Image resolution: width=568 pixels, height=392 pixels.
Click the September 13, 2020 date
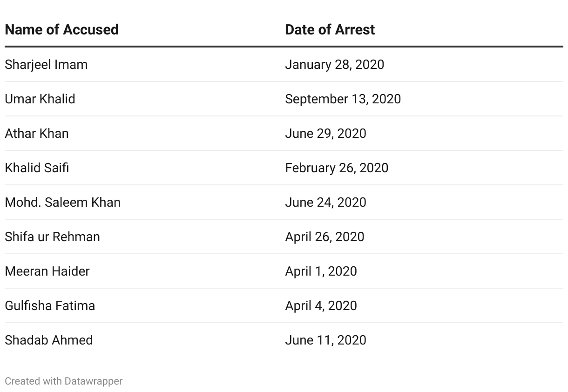click(x=343, y=99)
